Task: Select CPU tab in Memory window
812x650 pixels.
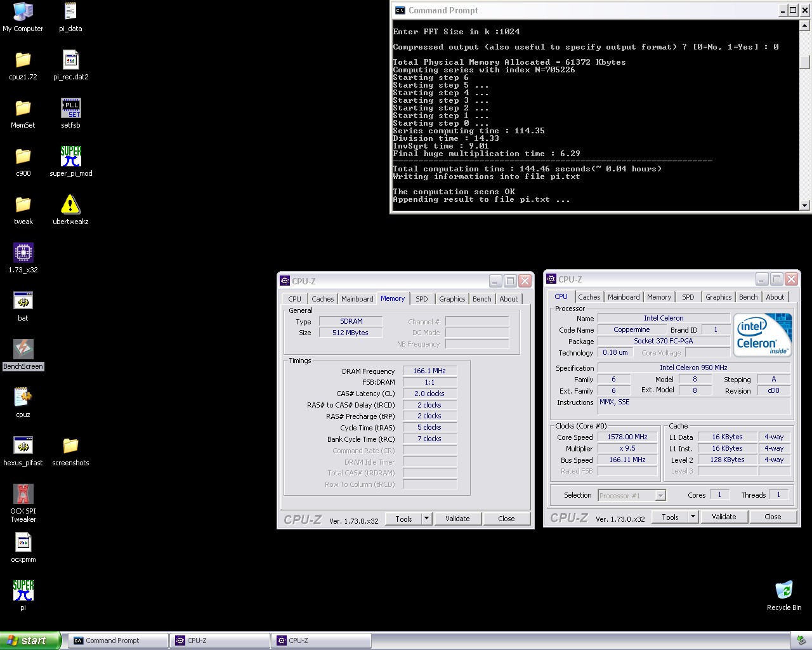Action: 294,299
